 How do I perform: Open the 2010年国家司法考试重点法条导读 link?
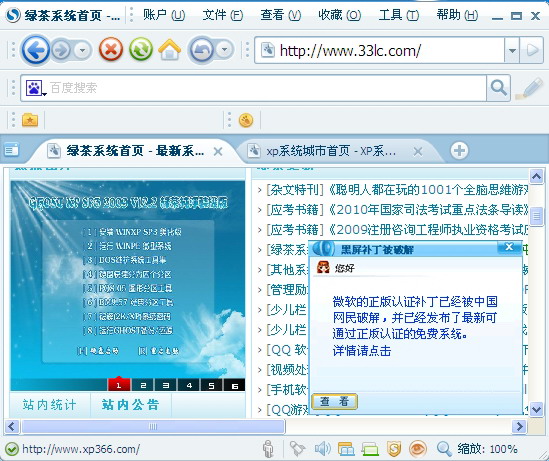397,210
